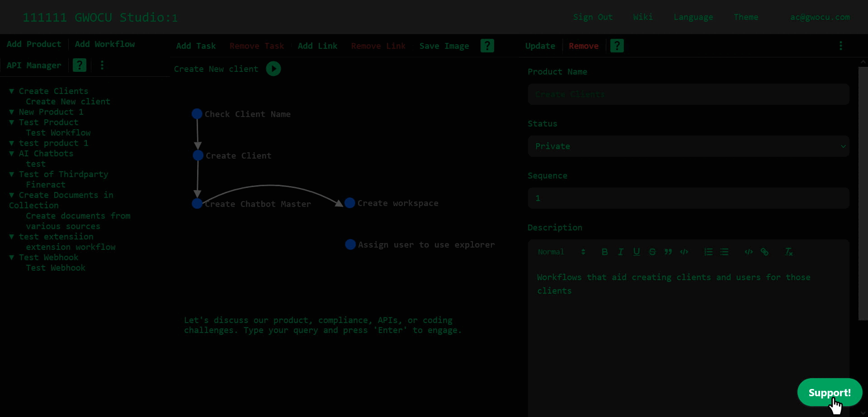This screenshot has width=868, height=417.
Task: Select the test workflow under AI Chatbots
Action: (x=36, y=164)
